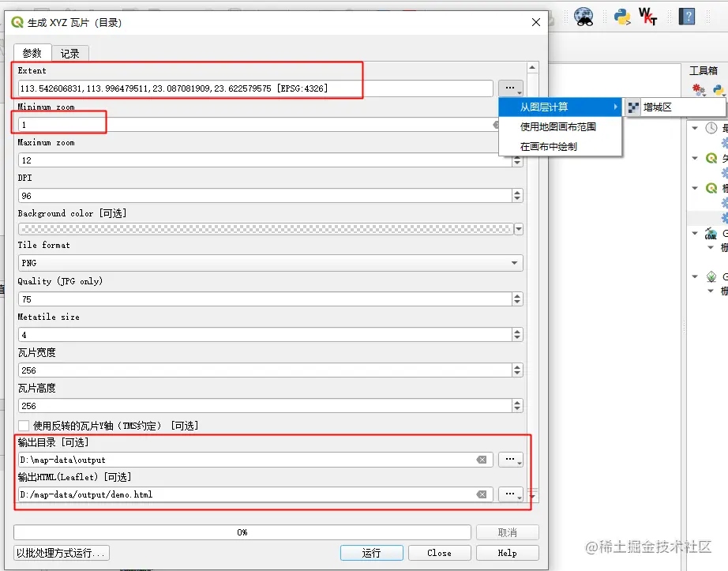The image size is (728, 571).
Task: Click the 输出HTML path field
Action: point(255,494)
